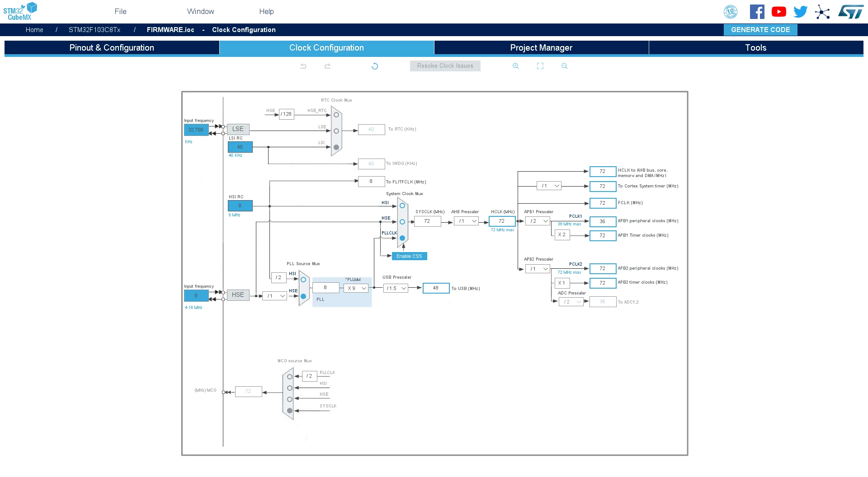The image size is (868, 477).
Task: Go to Home in the breadcrumb
Action: click(34, 30)
